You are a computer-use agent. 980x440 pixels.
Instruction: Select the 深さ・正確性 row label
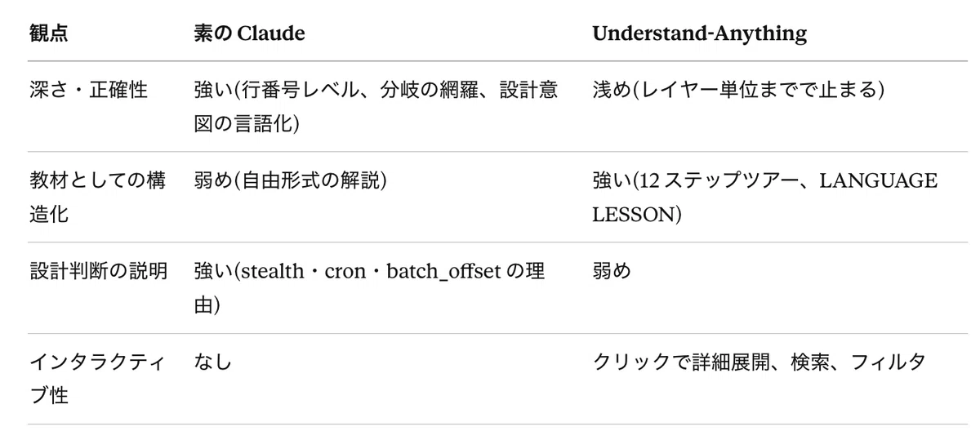coord(88,90)
